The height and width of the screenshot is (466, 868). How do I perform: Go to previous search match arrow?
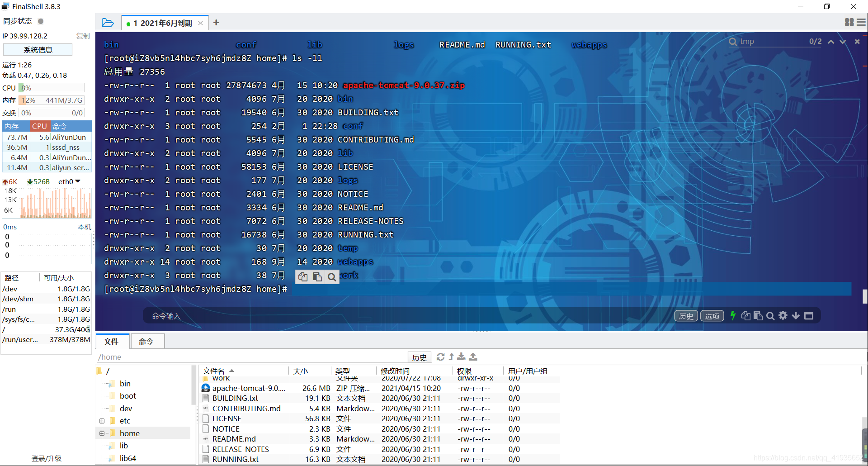point(831,42)
